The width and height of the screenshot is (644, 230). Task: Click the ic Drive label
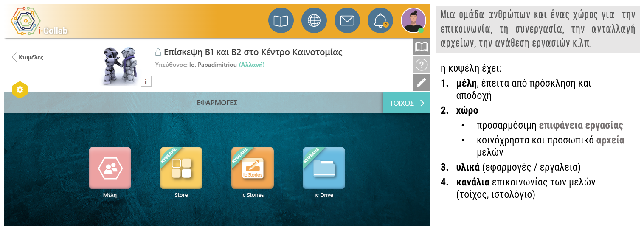(324, 195)
